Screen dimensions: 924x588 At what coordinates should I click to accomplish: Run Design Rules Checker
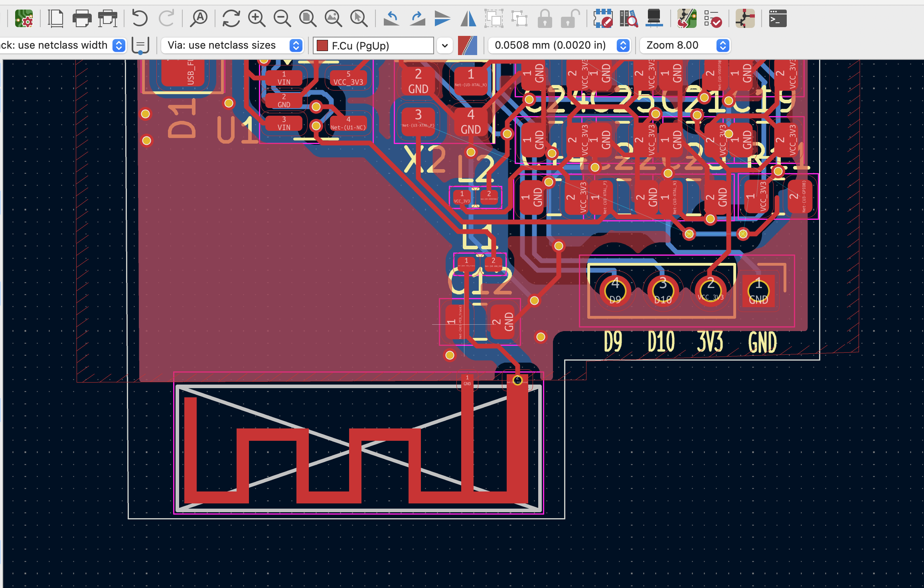click(713, 18)
